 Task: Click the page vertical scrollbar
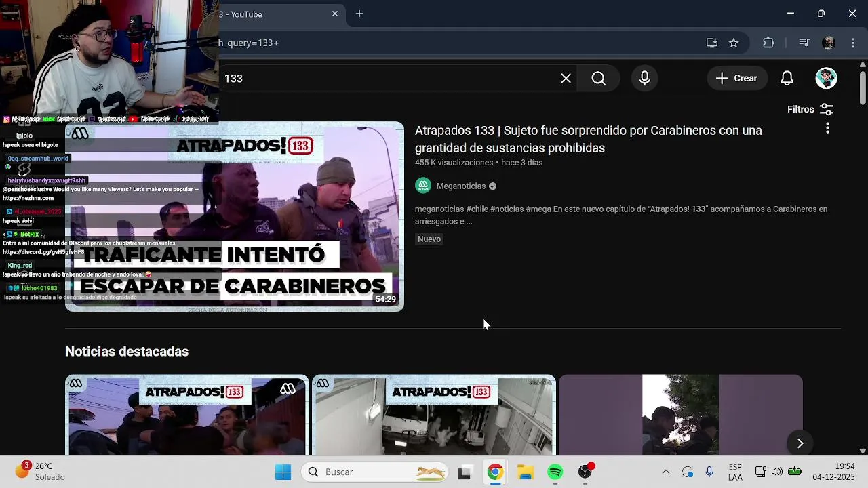[x=863, y=88]
